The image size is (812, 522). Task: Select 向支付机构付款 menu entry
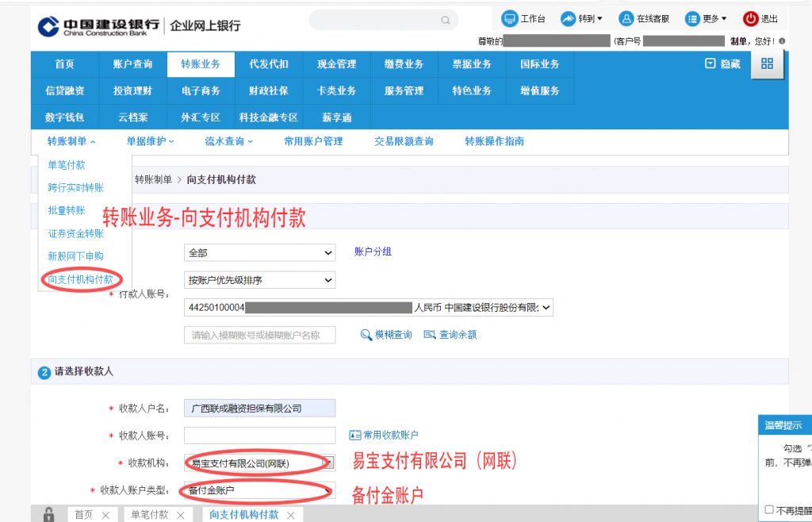(81, 279)
